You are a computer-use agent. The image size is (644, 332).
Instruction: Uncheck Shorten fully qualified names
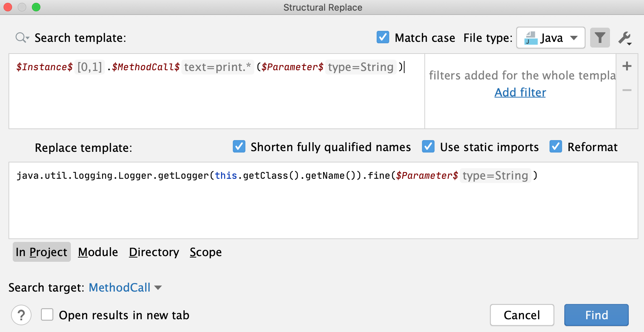click(239, 147)
